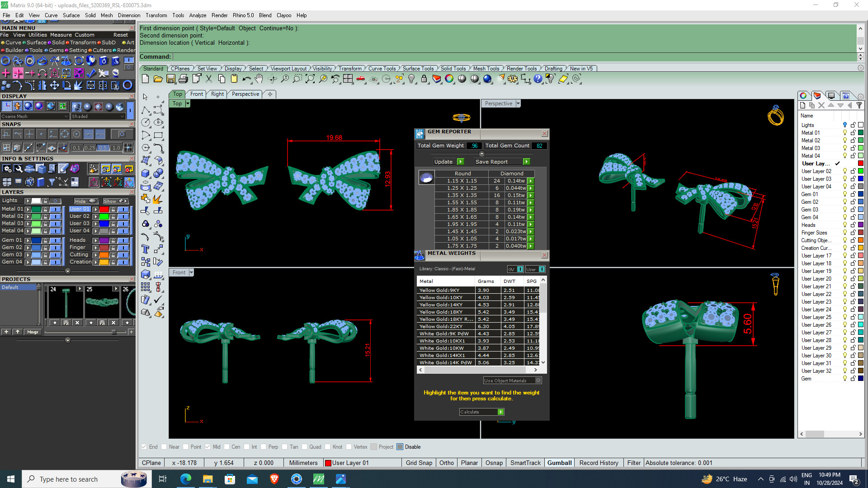The image size is (868, 488).
Task: Click the Help question mark icon
Action: click(538, 79)
